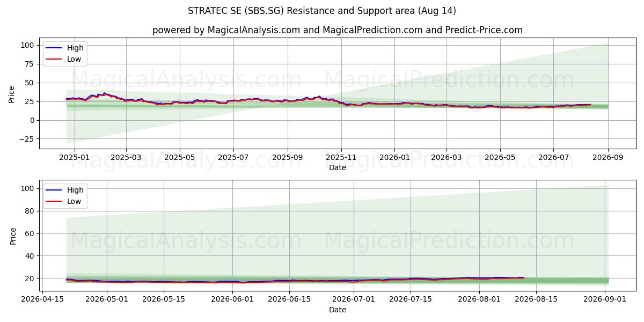Click the '2026-05' tick label
Screen dimensions: 644x322
point(500,157)
